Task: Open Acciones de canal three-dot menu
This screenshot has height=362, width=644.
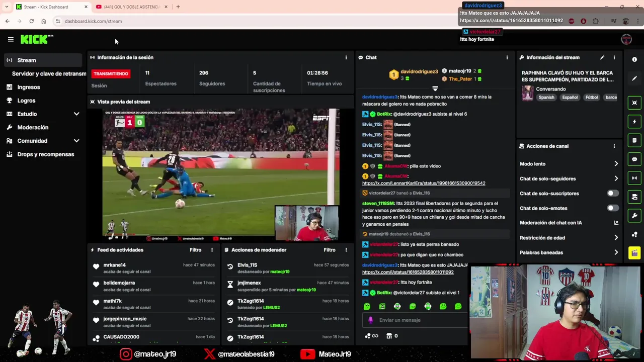Action: tap(614, 146)
